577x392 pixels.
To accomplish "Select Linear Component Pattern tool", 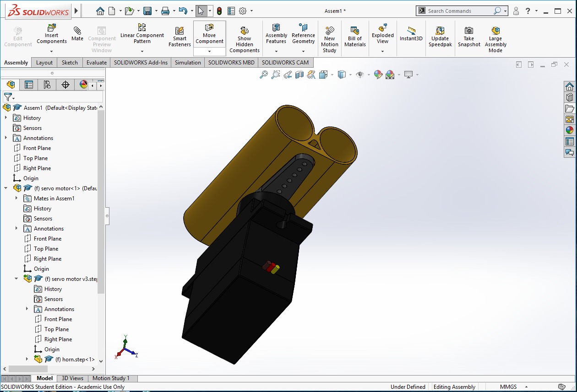I will tap(142, 34).
